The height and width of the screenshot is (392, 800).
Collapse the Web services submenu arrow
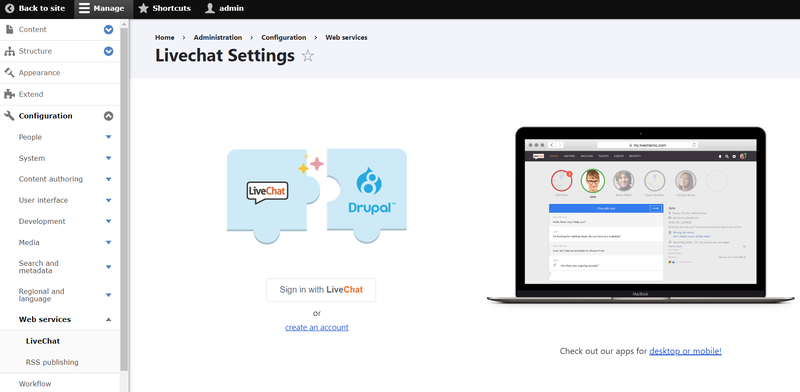[x=108, y=320]
